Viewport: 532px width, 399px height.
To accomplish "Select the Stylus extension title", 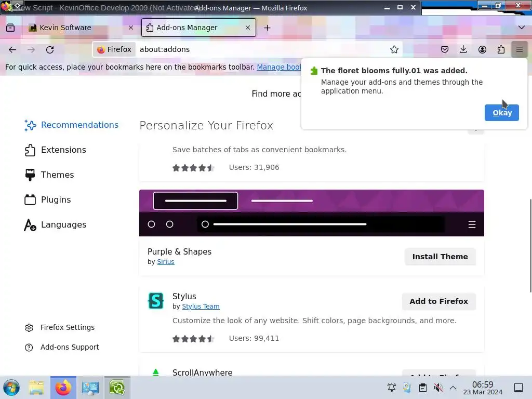I will [x=184, y=296].
